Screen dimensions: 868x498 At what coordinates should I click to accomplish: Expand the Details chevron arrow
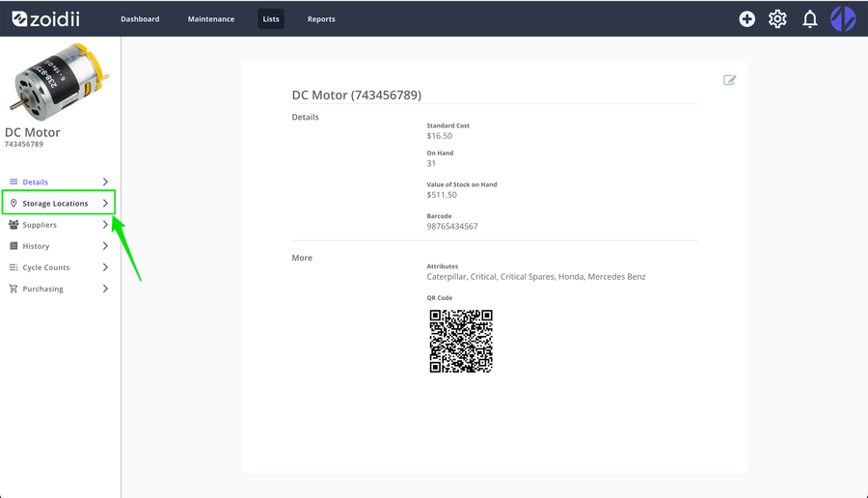tap(105, 181)
